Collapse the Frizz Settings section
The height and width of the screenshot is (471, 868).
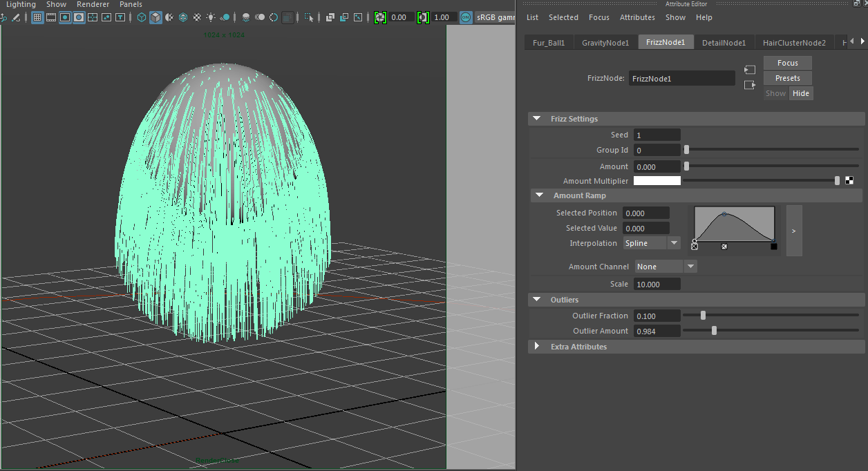pyautogui.click(x=537, y=119)
